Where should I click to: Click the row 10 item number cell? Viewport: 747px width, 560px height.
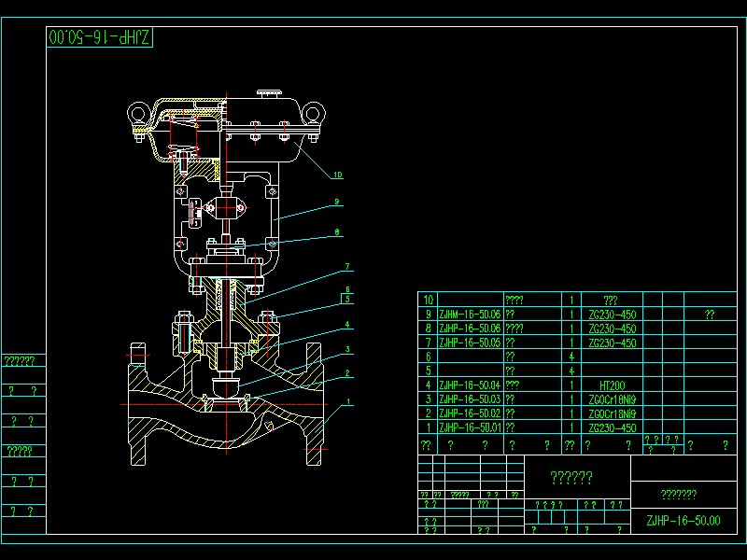(x=429, y=300)
